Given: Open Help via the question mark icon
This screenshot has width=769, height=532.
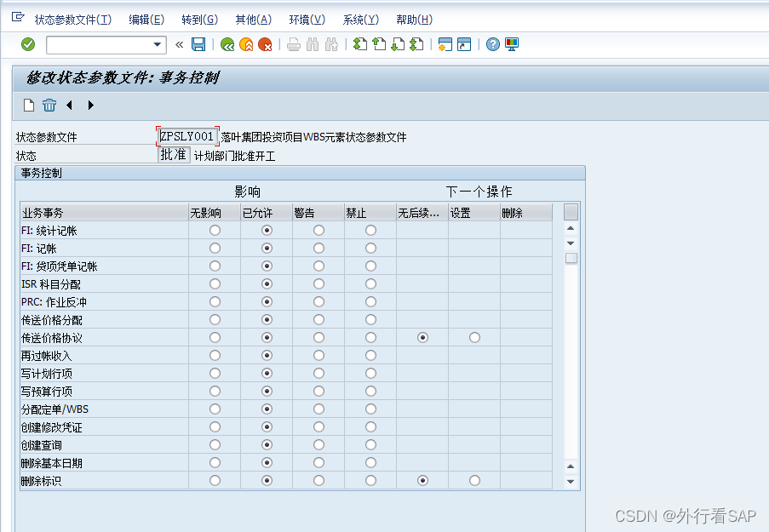Looking at the screenshot, I should point(493,44).
